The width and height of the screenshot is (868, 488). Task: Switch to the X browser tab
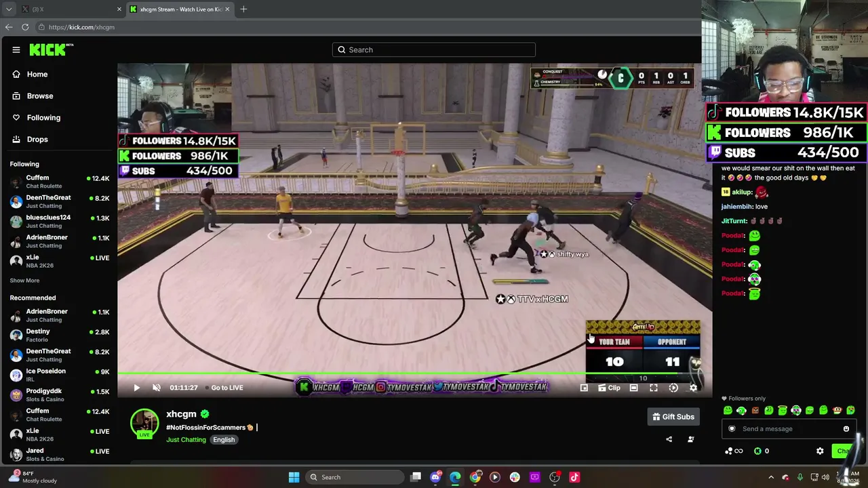[69, 9]
